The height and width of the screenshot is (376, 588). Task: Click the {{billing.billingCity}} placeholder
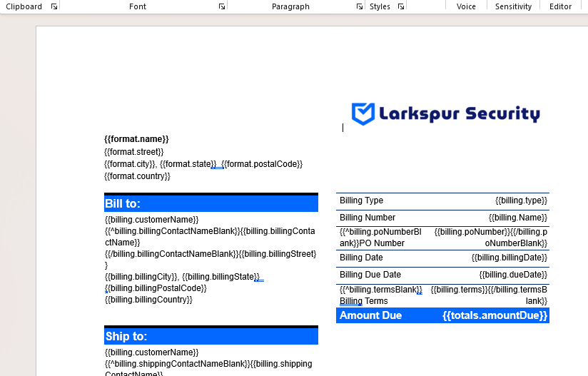click(141, 277)
